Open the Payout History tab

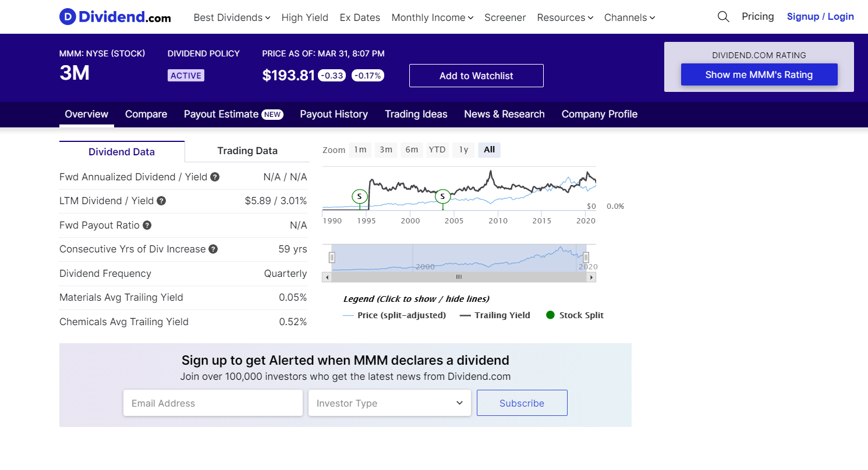pos(334,114)
